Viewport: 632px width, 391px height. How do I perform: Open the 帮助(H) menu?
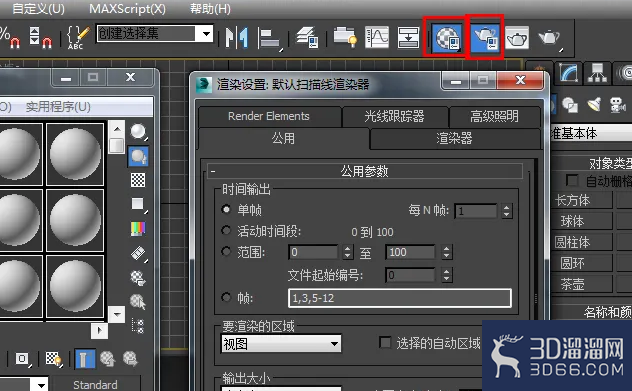[x=210, y=9]
